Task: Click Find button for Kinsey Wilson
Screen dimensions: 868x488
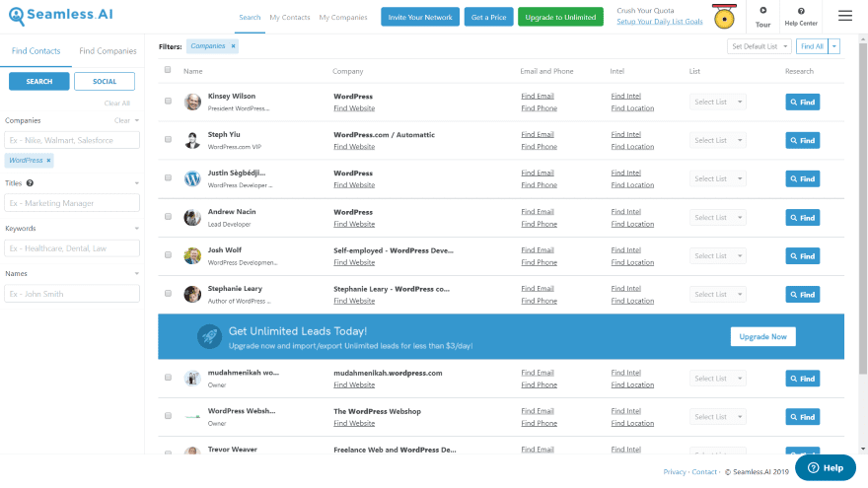Action: pos(802,102)
